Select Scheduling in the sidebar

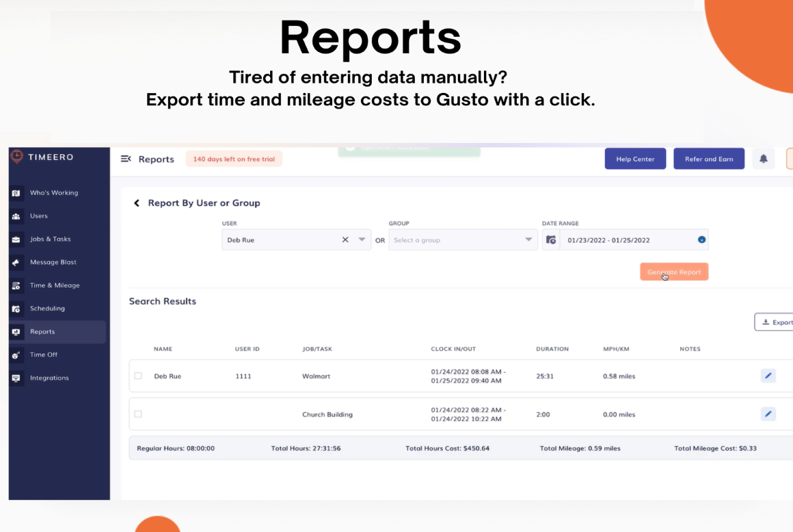pos(47,308)
